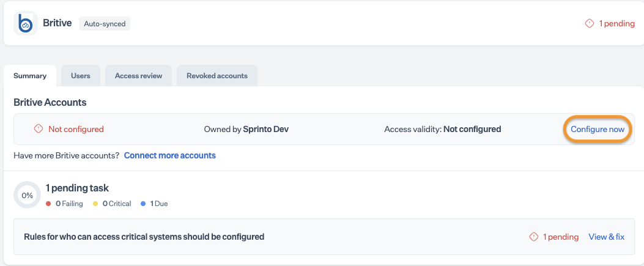Go to the Access review tab
644x266 pixels.
[139, 76]
